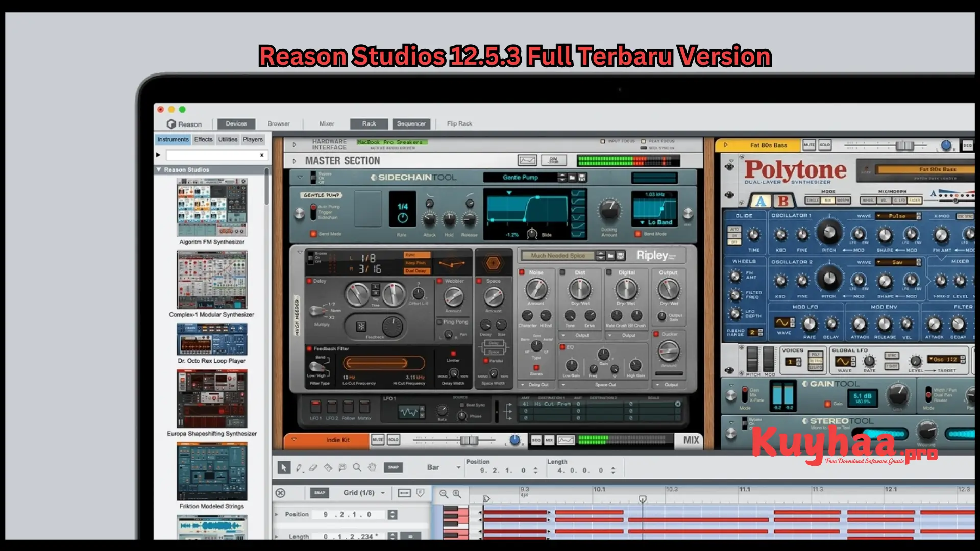Viewport: 980px width, 551px height.
Task: Switch to the Effects tab
Action: coord(203,139)
